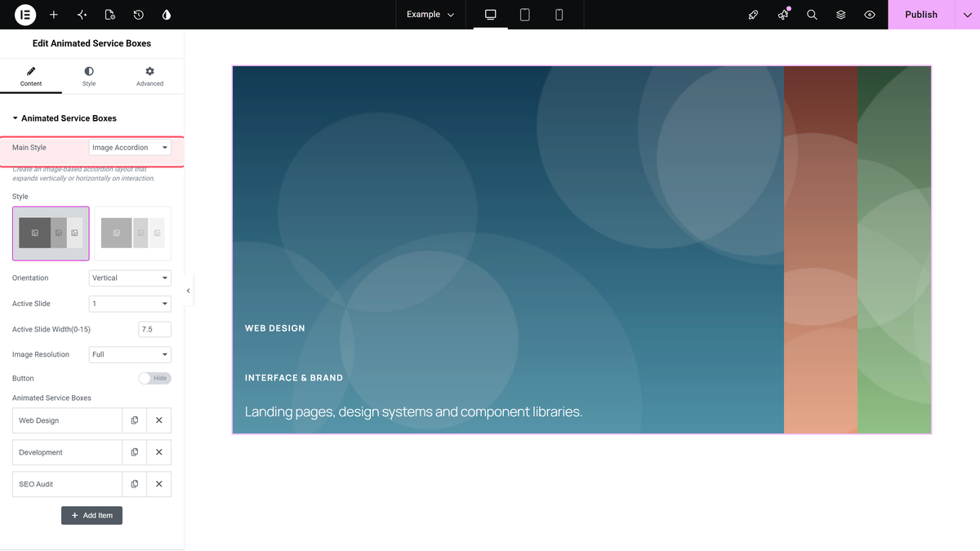980x551 pixels.
Task: Click the green accordion slide in preview
Action: point(894,250)
